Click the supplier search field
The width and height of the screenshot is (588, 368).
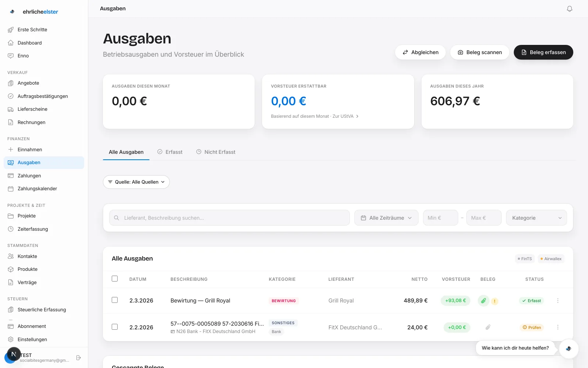pyautogui.click(x=229, y=218)
